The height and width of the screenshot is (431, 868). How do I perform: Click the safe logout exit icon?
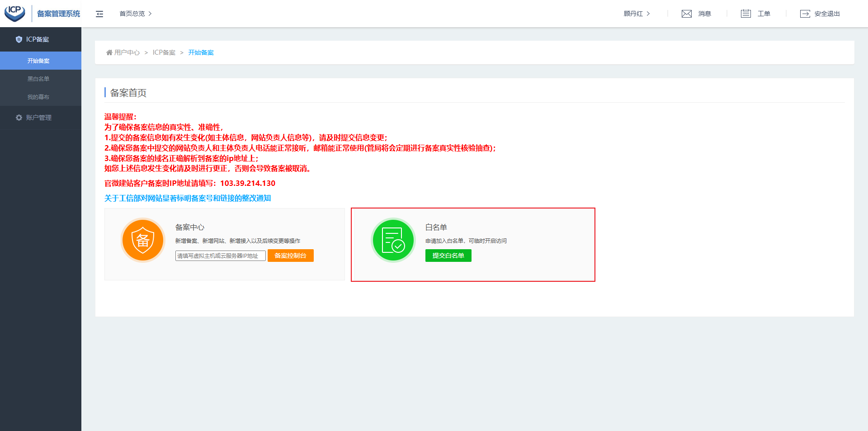pos(805,14)
